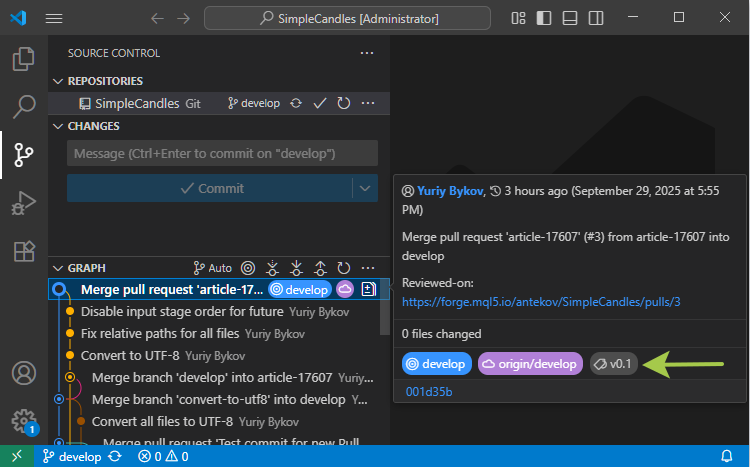
Task: Click the graph list scrollbar thumb
Action: tap(385, 309)
